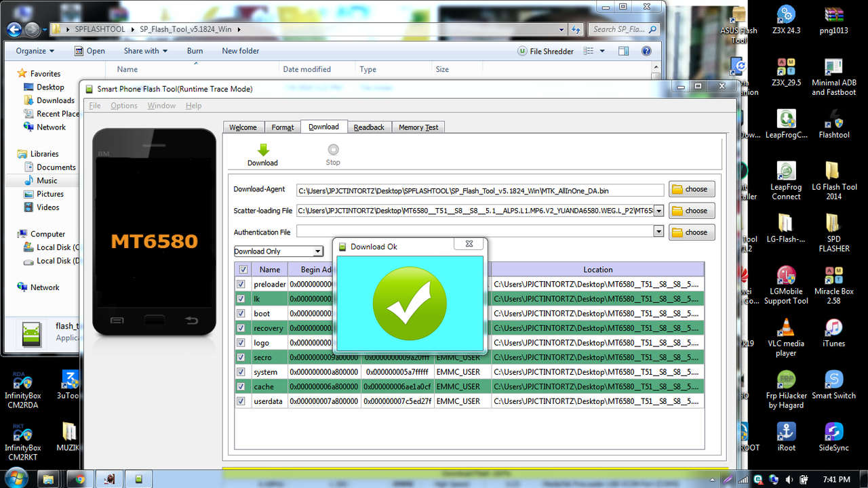Click the Google Chrome icon on the taskbar

[79, 479]
